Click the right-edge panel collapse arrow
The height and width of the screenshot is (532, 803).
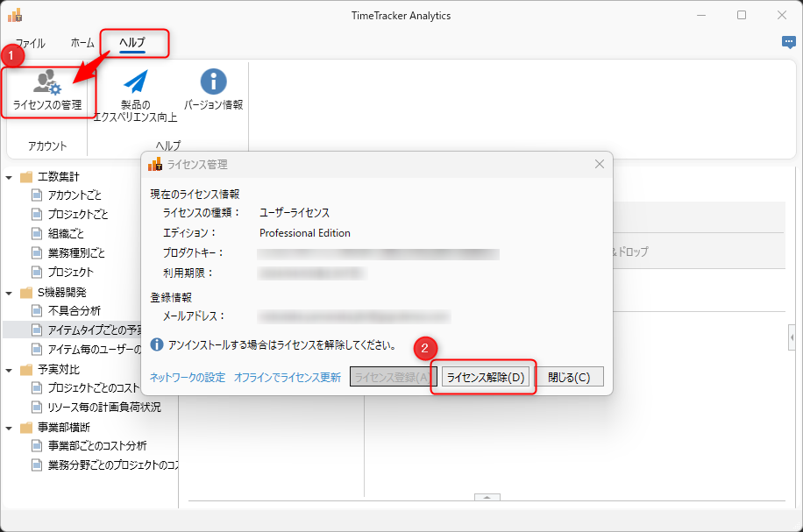coord(792,337)
